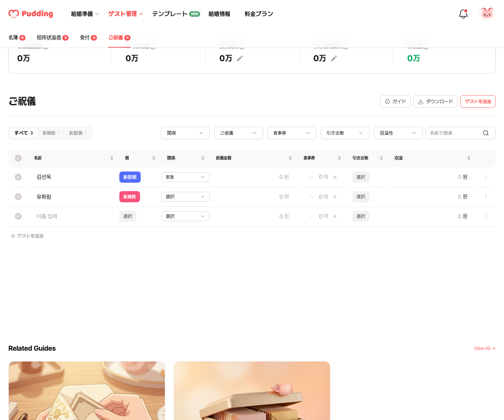Viewport: 504px width, 420px height.
Task: Open the 関係 filter dropdown
Action: point(185,133)
